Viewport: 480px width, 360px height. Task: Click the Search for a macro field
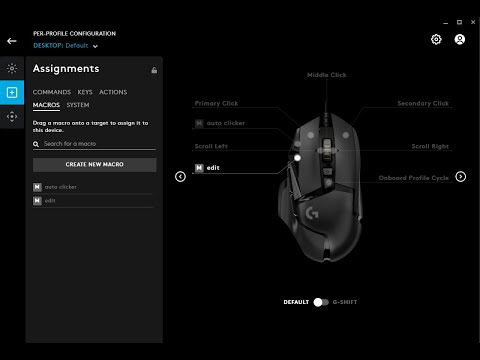[94, 144]
